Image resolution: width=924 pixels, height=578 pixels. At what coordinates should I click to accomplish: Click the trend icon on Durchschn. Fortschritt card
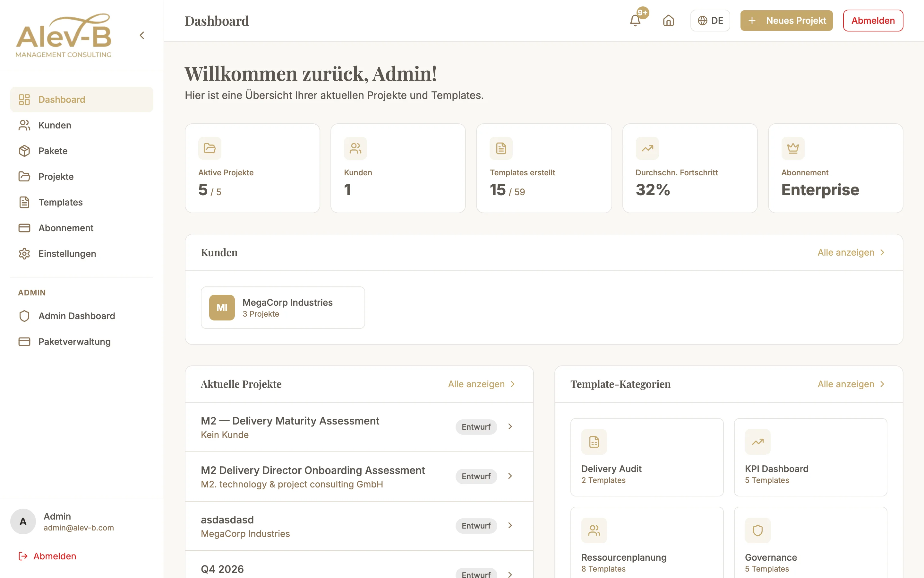[647, 148]
